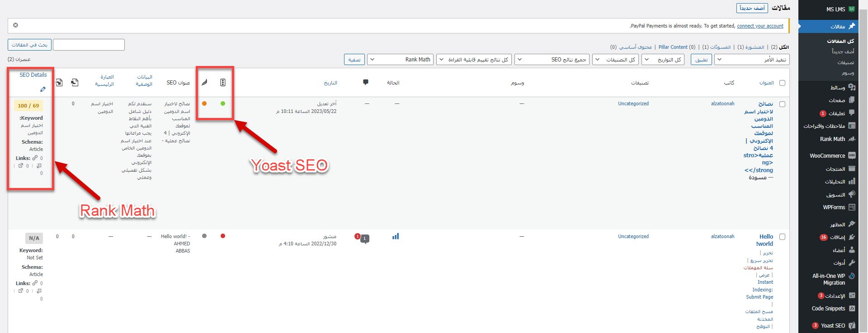Viewport: 868px width, 333px height.
Task: Open the كل التصنيفات category dropdown
Action: coord(615,60)
